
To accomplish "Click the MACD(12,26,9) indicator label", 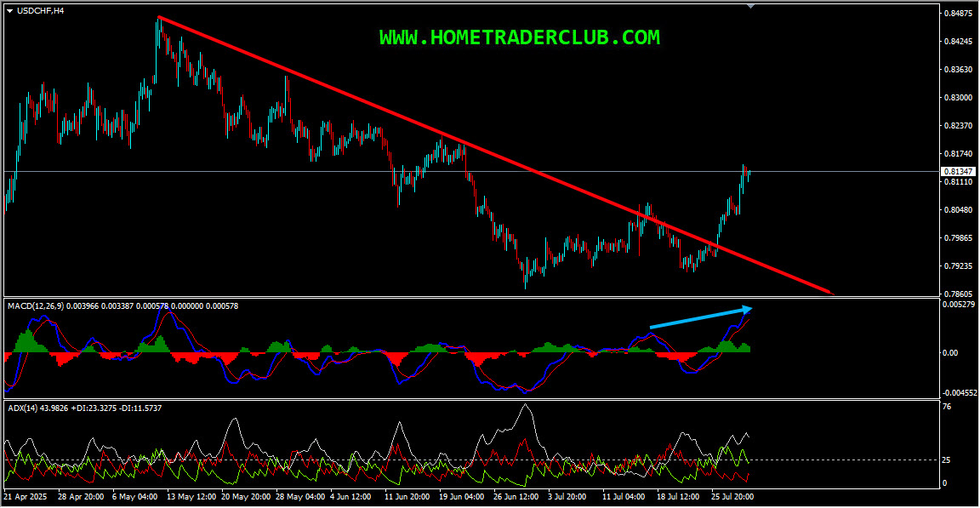I will pyautogui.click(x=36, y=305).
